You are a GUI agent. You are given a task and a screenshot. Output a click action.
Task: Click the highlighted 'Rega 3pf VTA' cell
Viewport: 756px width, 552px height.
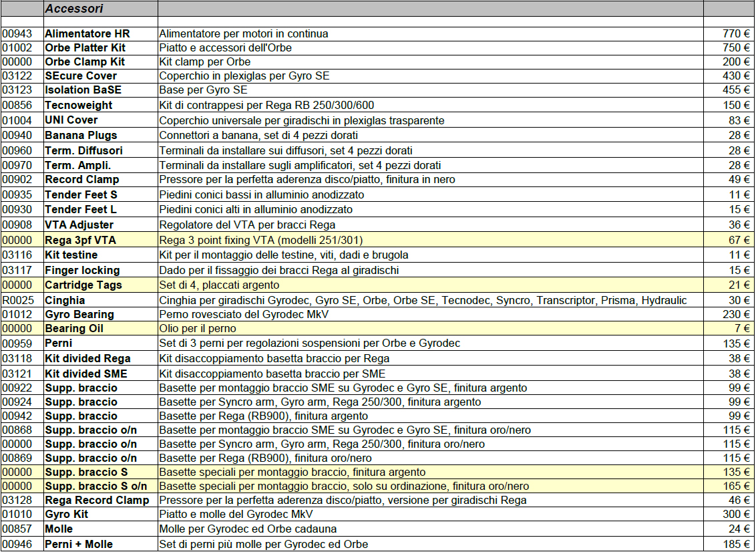coord(101,240)
